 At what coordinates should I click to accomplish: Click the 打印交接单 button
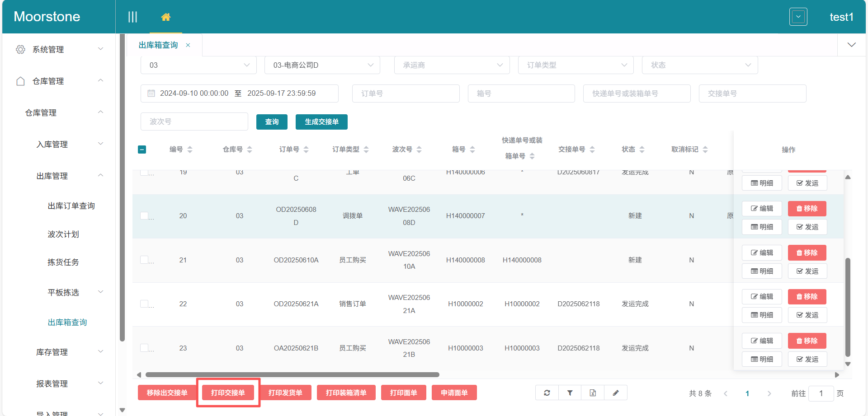point(228,393)
